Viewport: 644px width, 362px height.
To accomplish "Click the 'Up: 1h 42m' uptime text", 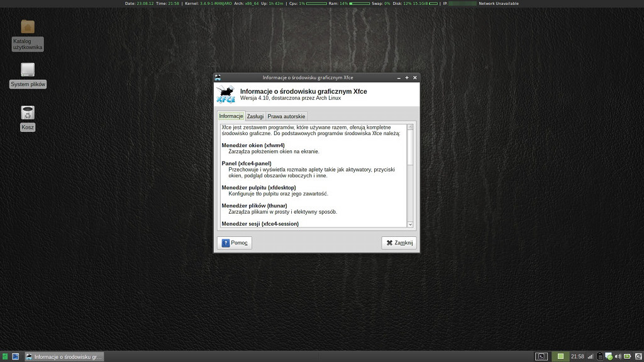I will (x=272, y=3).
